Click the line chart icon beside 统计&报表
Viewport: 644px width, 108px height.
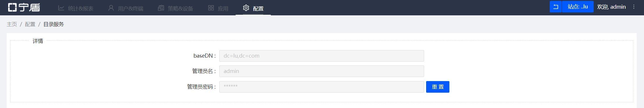tap(61, 8)
